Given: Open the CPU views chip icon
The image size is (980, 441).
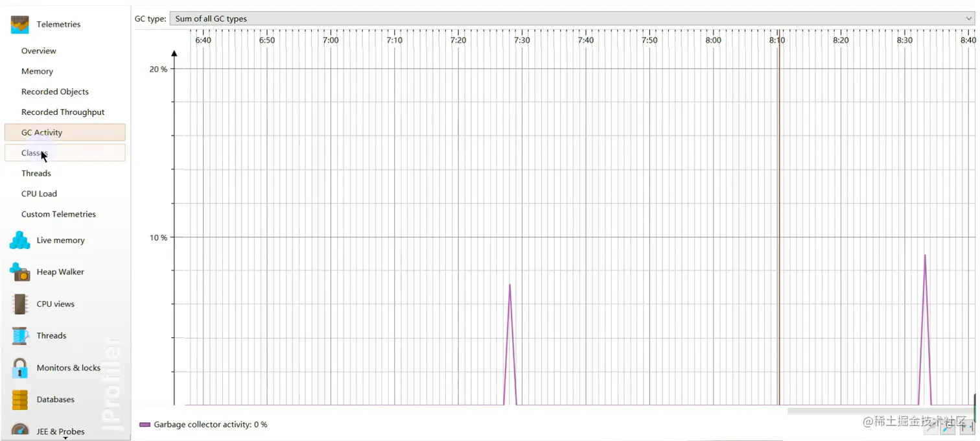Looking at the screenshot, I should (x=20, y=304).
